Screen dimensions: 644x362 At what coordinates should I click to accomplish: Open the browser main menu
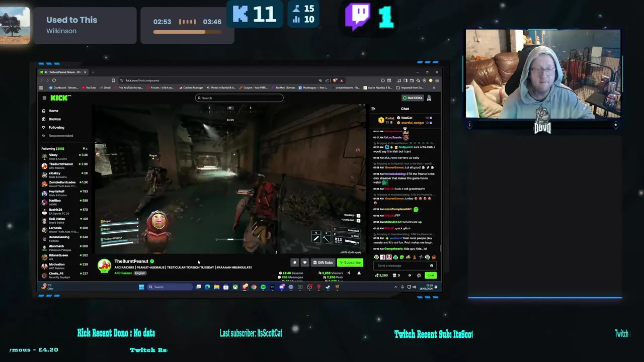437,80
